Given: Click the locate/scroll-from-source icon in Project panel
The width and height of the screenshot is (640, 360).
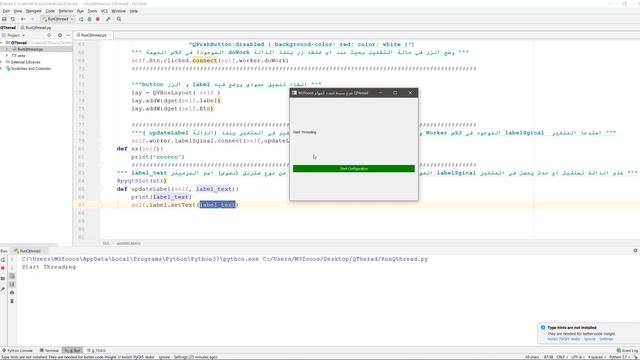Looking at the screenshot, I should coord(49,36).
